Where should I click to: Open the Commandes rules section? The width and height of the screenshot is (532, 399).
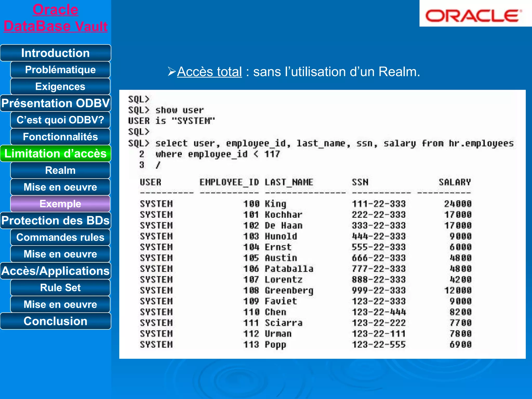pos(60,237)
